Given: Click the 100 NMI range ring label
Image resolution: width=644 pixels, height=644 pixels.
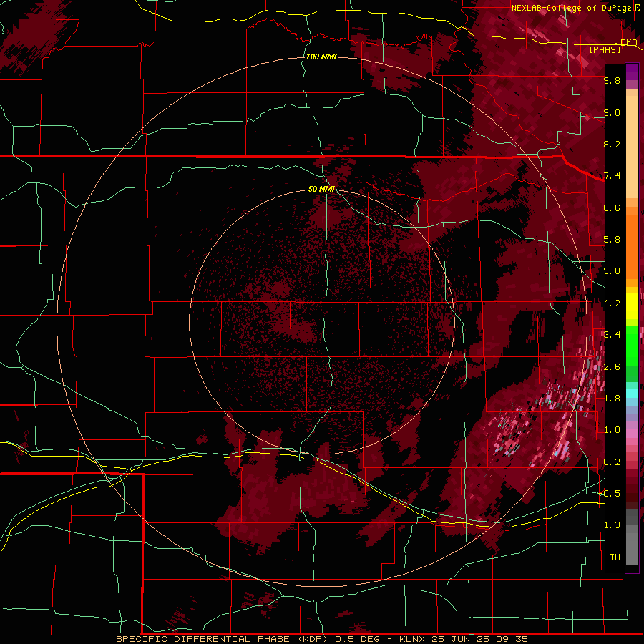Looking at the screenshot, I should coord(321,57).
